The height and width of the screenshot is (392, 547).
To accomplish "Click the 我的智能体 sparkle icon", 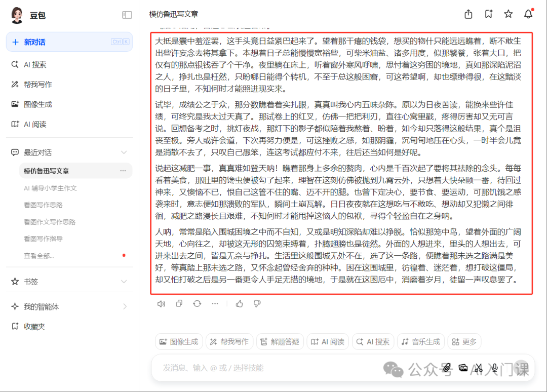I will tap(15, 306).
